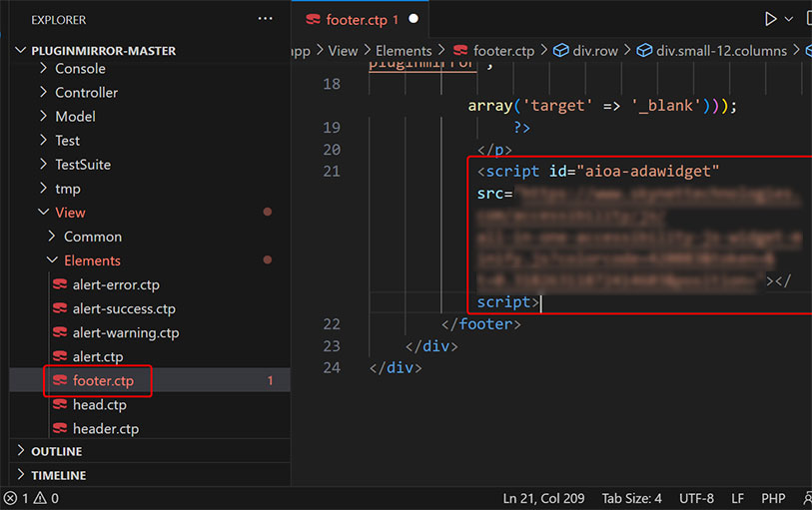Expand the OUTLINE section
The width and height of the screenshot is (812, 510).
(22, 451)
